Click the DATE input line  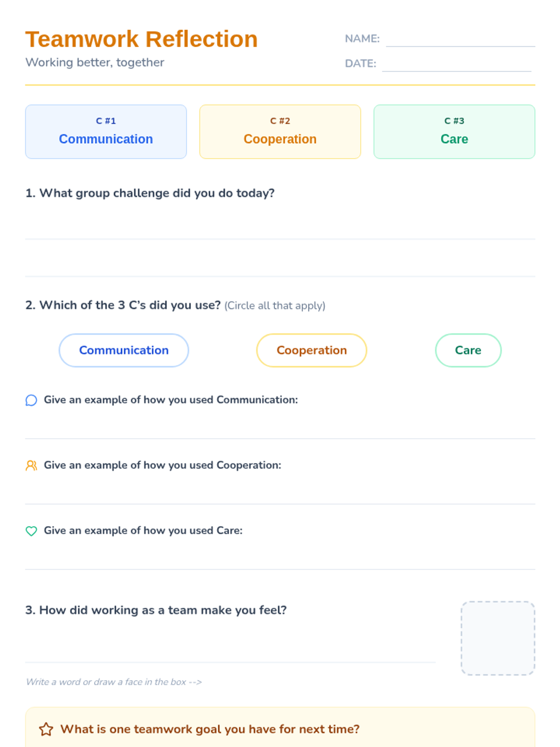point(457,64)
